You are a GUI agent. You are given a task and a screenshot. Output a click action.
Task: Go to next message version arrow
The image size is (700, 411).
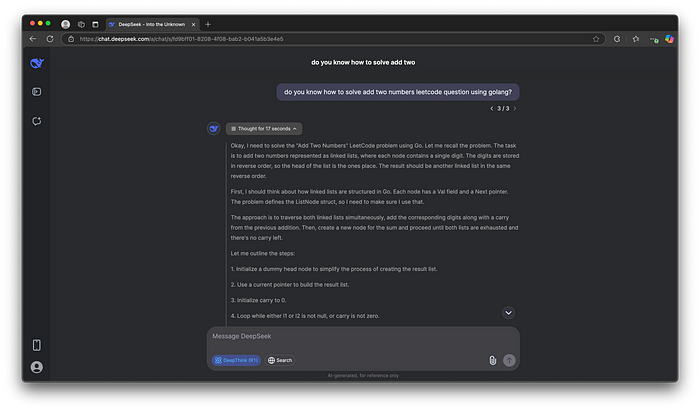pyautogui.click(x=515, y=108)
